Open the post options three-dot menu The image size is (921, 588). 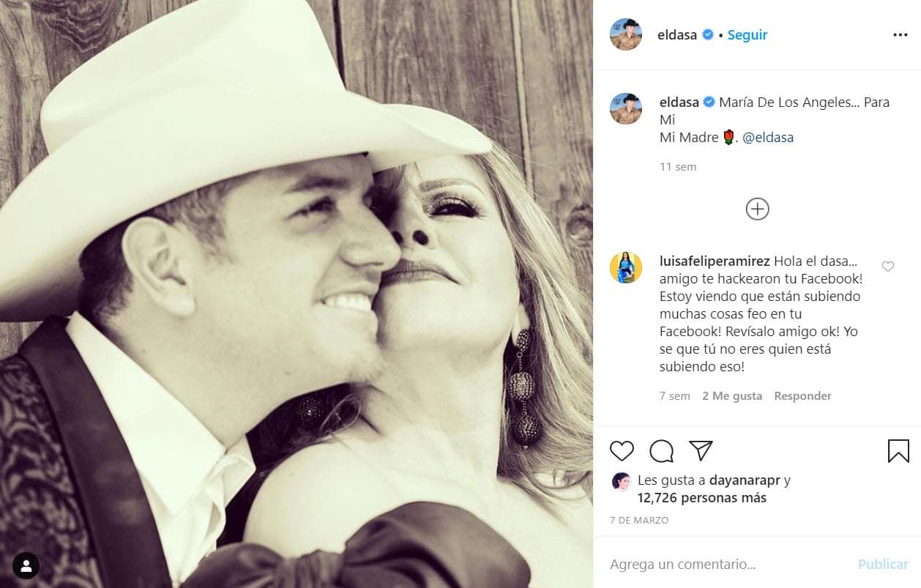pos(899,34)
